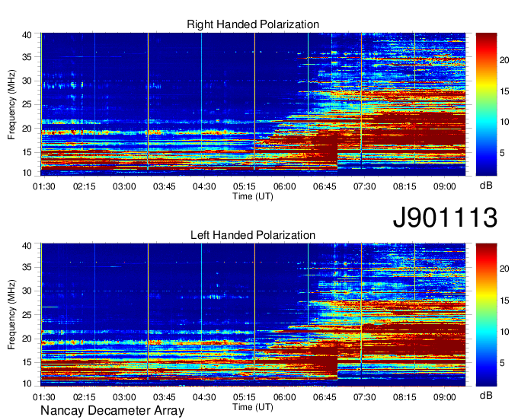The image size is (518, 420).
Task: Click the 04:30 tick label on bottom plot
Action: point(204,397)
